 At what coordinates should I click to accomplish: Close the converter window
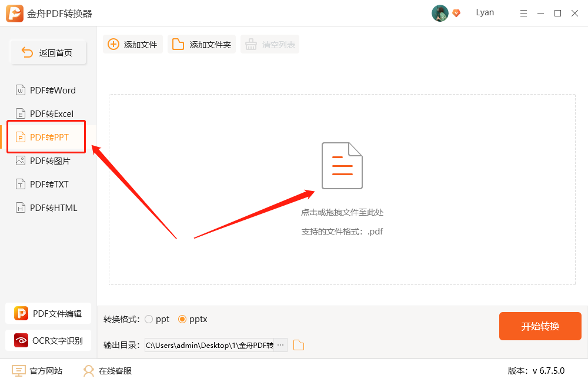coord(574,14)
